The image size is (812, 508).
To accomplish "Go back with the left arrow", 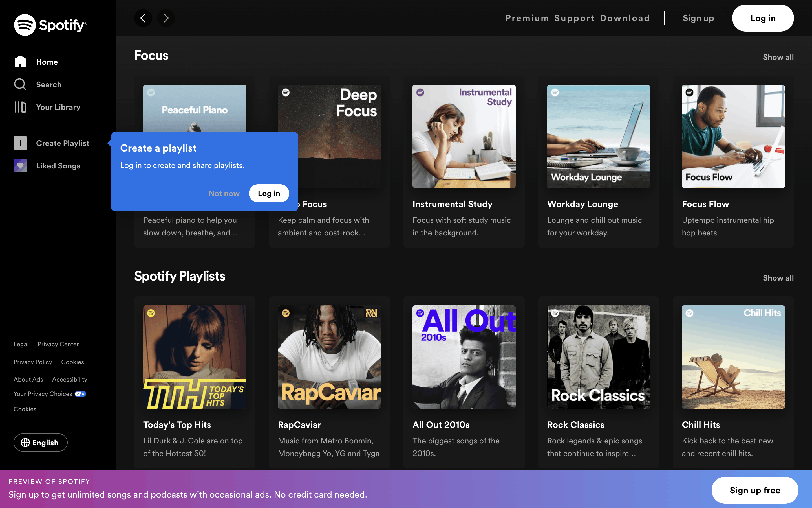I will [x=143, y=18].
